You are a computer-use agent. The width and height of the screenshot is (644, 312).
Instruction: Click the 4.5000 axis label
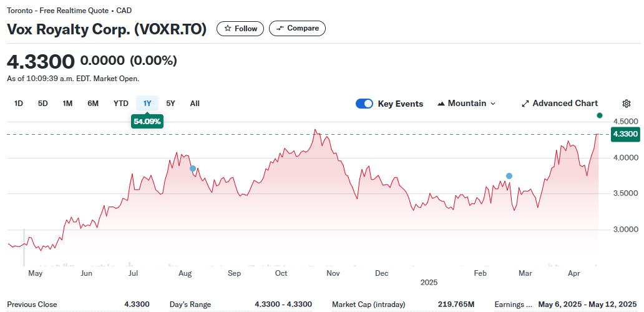[626, 122]
